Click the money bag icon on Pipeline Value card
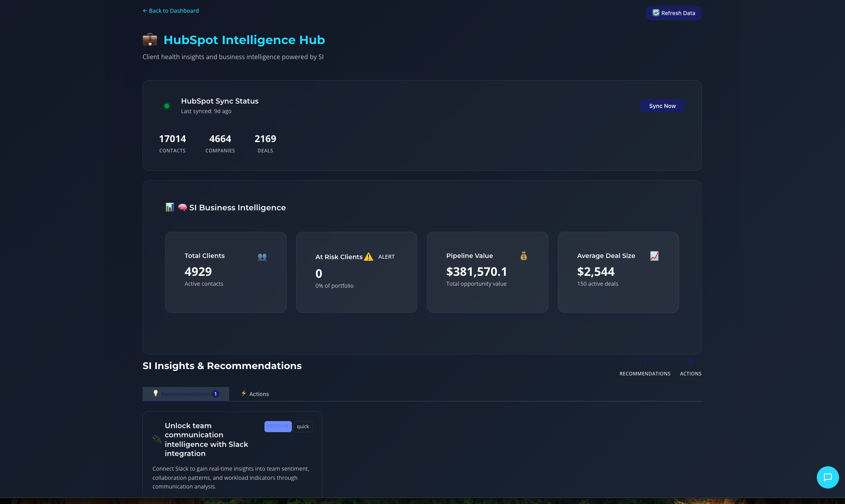The width and height of the screenshot is (845, 504). [523, 256]
